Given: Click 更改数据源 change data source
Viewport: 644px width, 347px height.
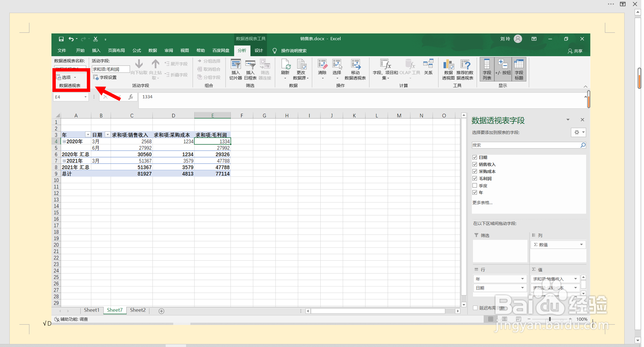Looking at the screenshot, I should tap(301, 70).
